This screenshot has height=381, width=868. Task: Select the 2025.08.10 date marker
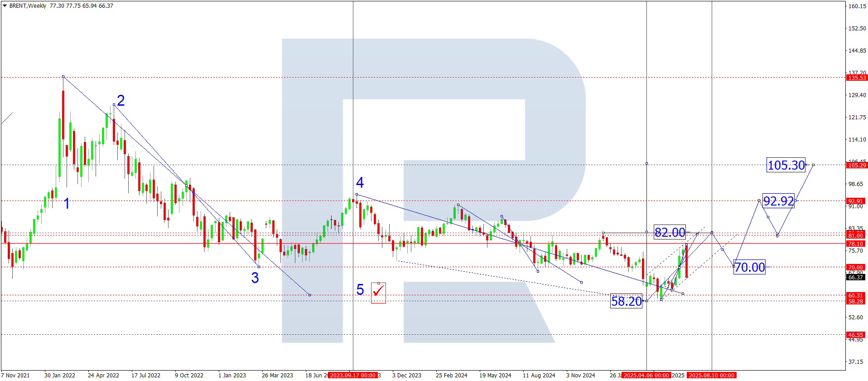711,375
